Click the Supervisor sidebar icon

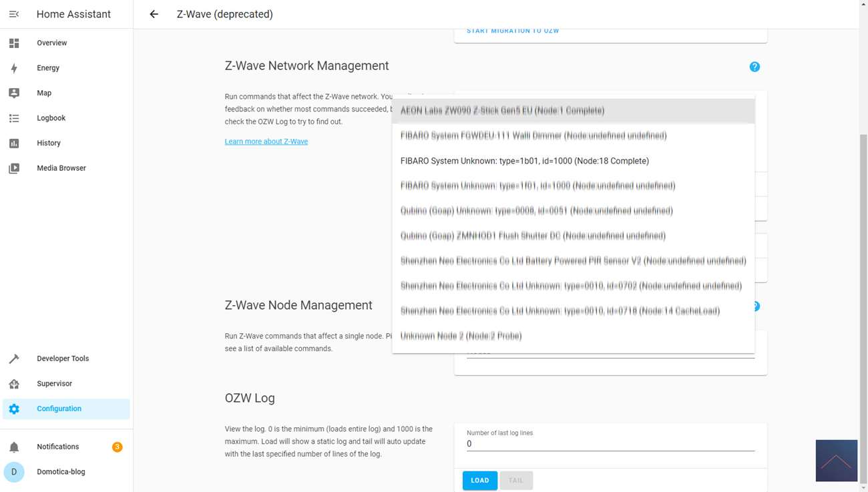pyautogui.click(x=14, y=384)
